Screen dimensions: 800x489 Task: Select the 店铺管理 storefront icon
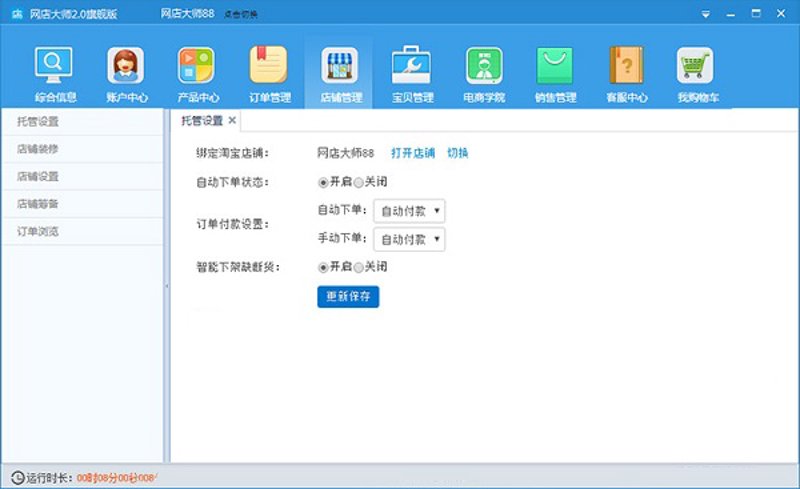point(340,65)
